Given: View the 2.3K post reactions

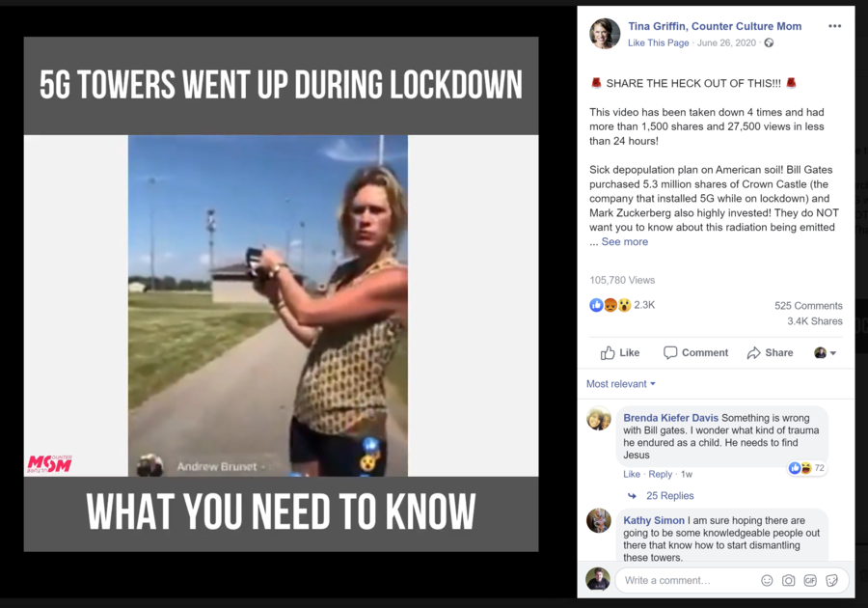Looking at the screenshot, I should tap(644, 305).
